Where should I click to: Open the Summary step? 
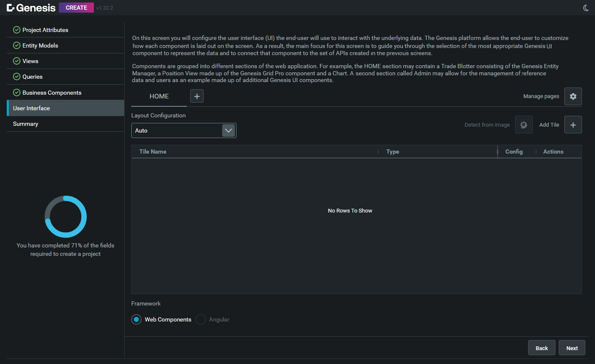66,124
